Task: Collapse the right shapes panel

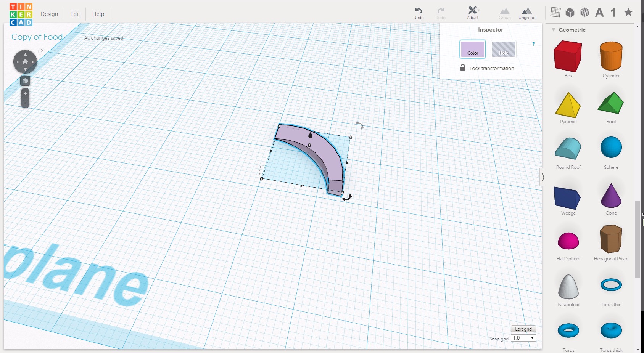Action: click(x=543, y=177)
